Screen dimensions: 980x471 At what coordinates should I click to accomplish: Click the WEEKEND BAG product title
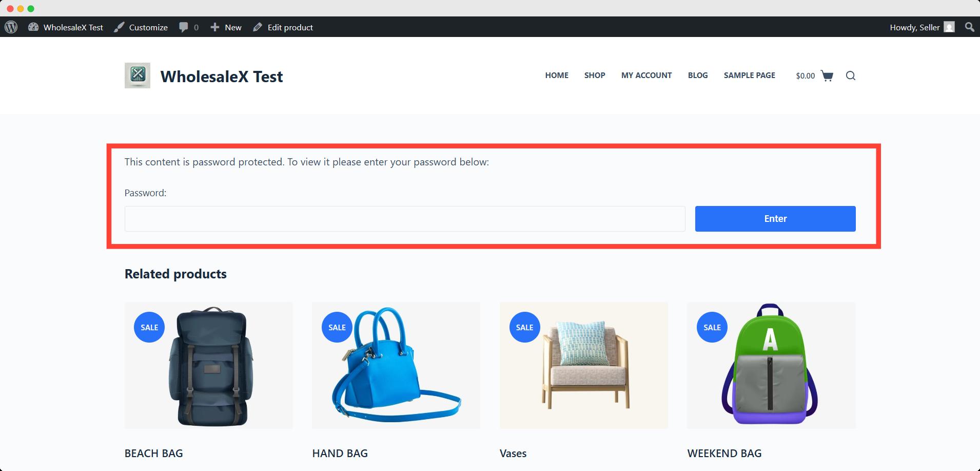[x=724, y=454]
